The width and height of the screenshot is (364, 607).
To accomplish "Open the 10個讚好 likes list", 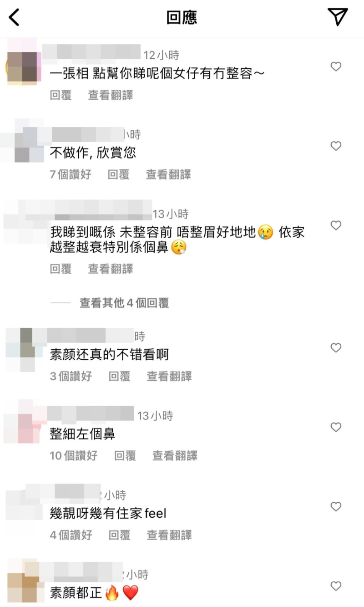I will 74,456.
